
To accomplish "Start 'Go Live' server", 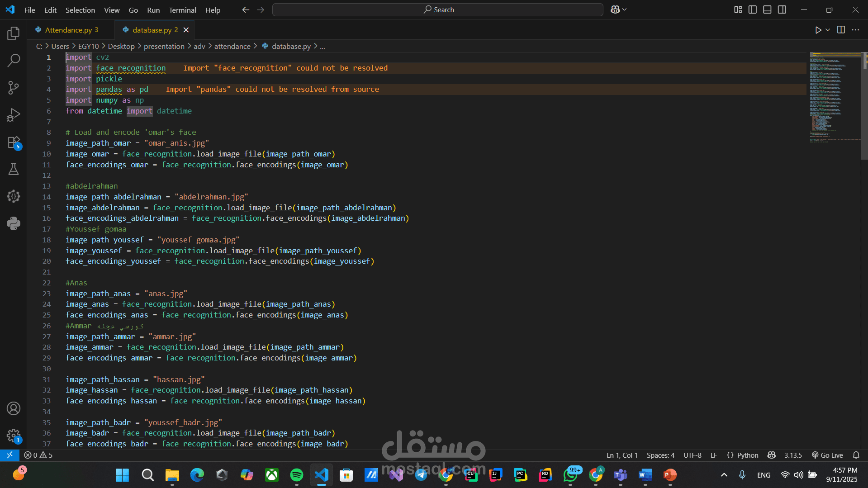I will pos(827,455).
